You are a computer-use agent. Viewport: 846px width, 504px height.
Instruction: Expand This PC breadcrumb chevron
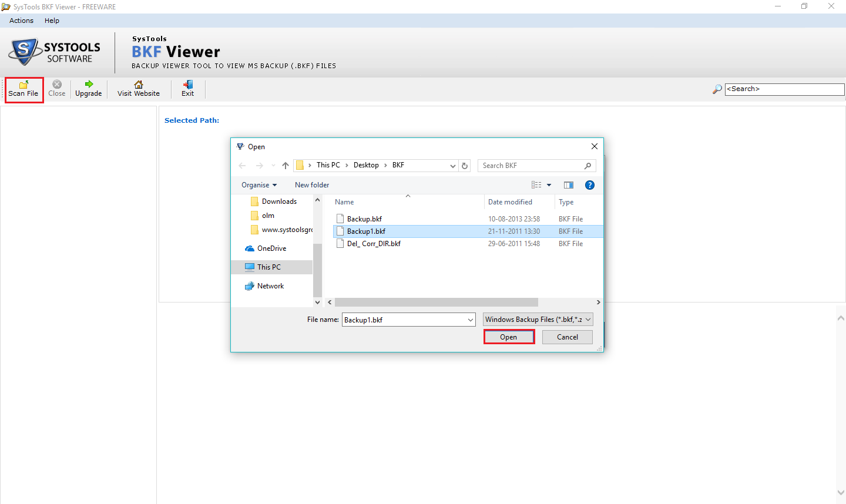pos(347,166)
